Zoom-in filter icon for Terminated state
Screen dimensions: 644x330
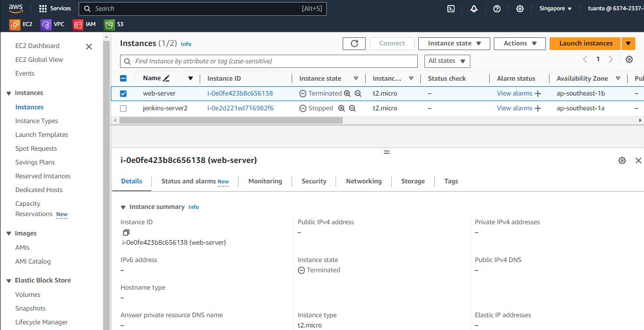(348, 93)
